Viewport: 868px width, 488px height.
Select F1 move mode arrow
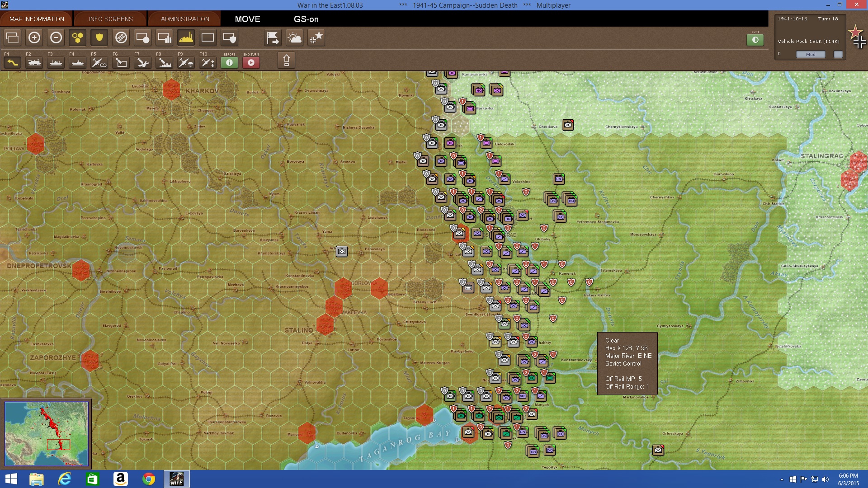(13, 62)
